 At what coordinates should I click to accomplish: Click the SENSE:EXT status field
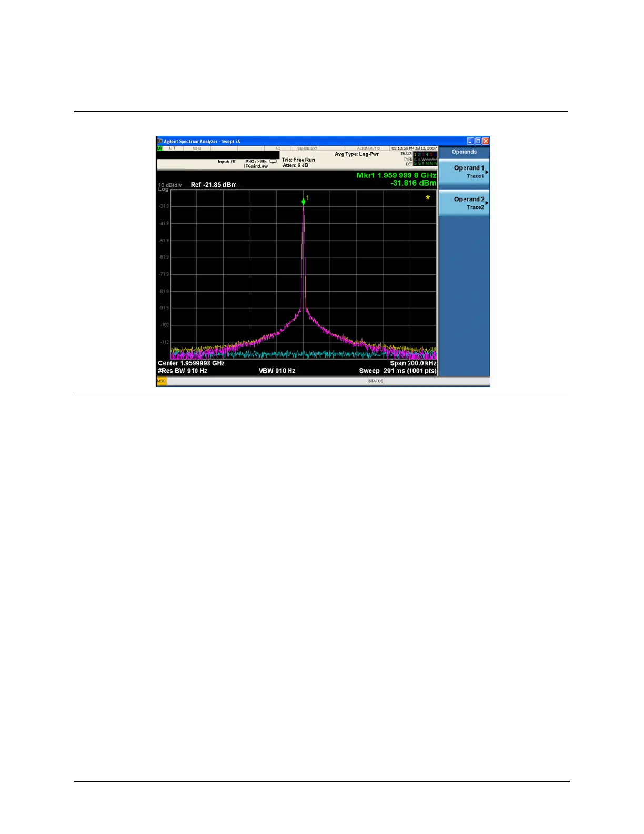tap(307, 148)
